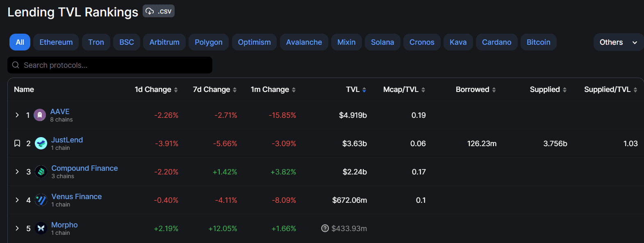Click JustLend's Supplied value 3.756b
The image size is (644, 243).
coord(555,144)
